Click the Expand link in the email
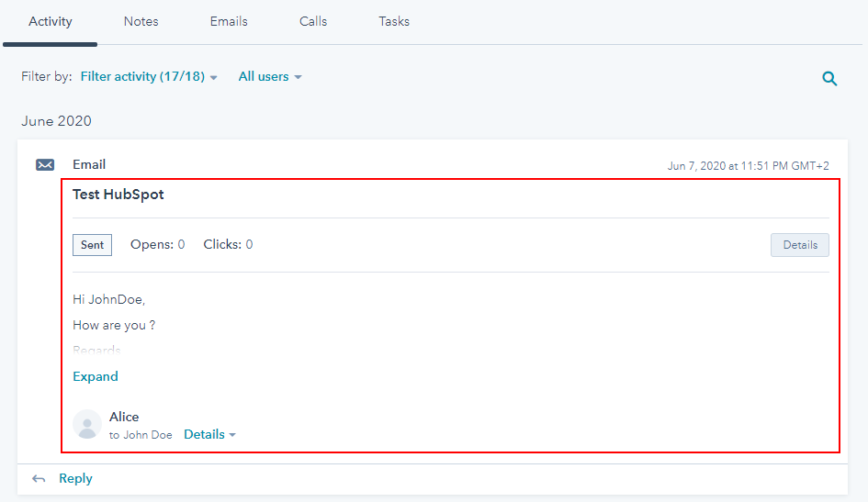 [96, 376]
